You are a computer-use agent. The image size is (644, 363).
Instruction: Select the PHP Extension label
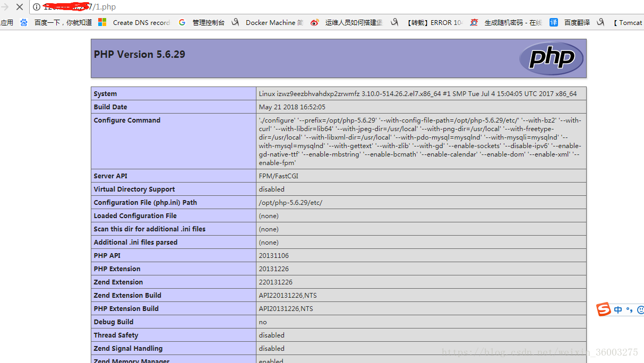pos(117,269)
